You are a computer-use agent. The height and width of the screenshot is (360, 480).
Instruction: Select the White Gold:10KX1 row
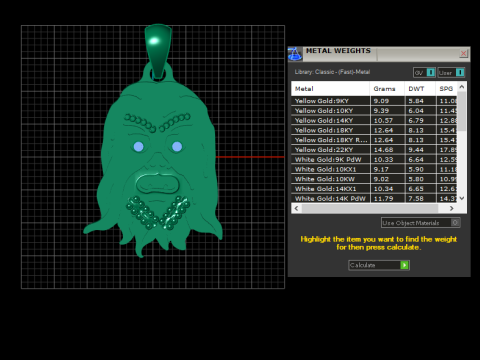coord(374,169)
